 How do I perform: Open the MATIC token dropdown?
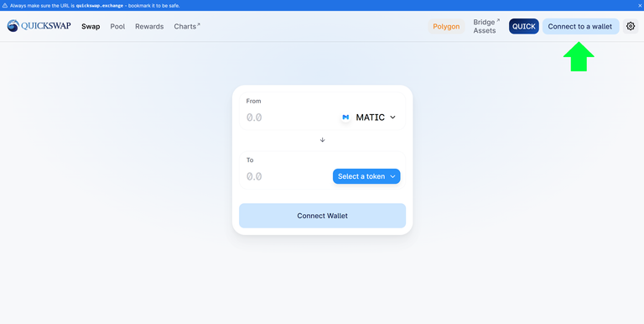click(x=369, y=118)
